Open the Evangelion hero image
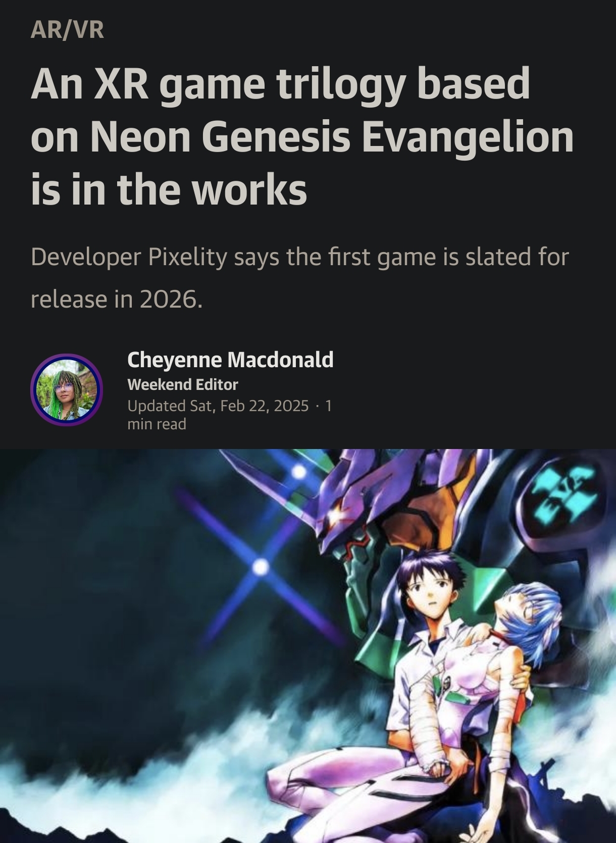 [x=308, y=646]
